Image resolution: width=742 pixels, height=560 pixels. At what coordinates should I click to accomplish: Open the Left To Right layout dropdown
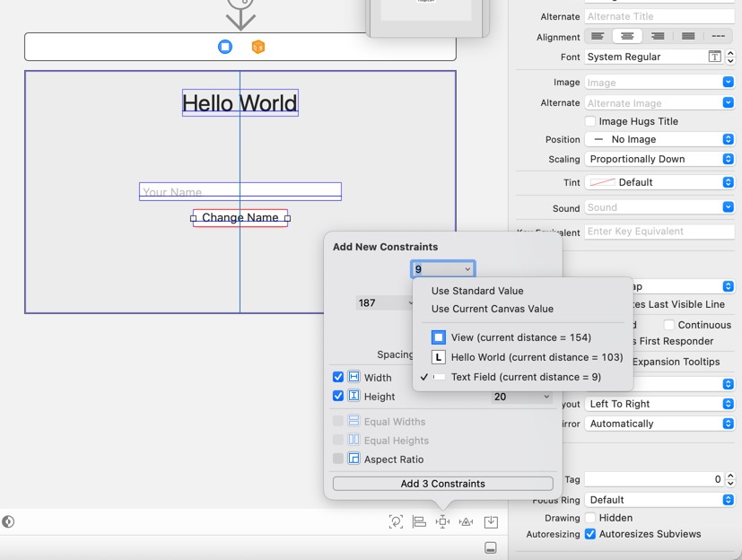(x=659, y=404)
